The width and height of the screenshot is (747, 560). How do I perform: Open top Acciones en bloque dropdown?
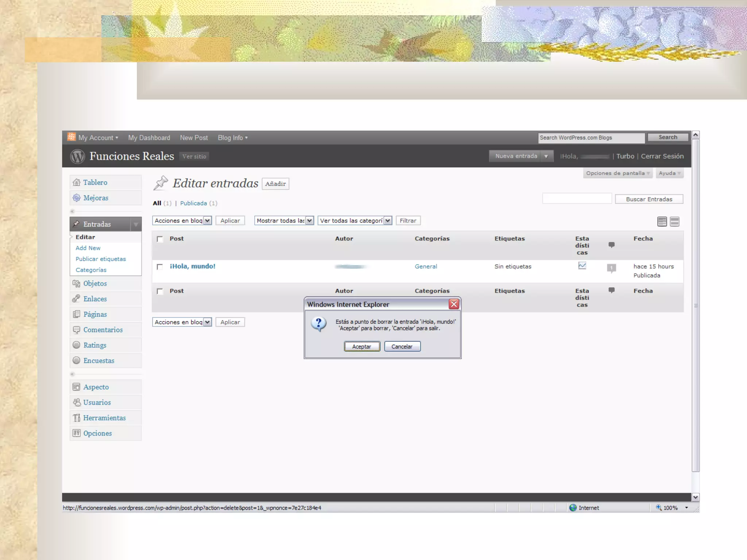(182, 221)
